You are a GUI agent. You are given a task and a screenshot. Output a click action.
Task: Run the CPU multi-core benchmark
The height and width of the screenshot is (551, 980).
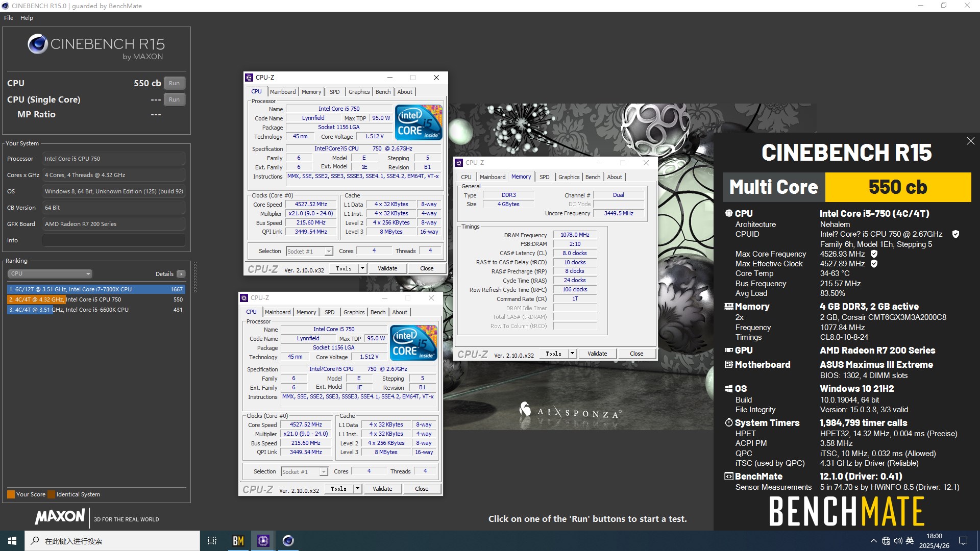coord(175,83)
